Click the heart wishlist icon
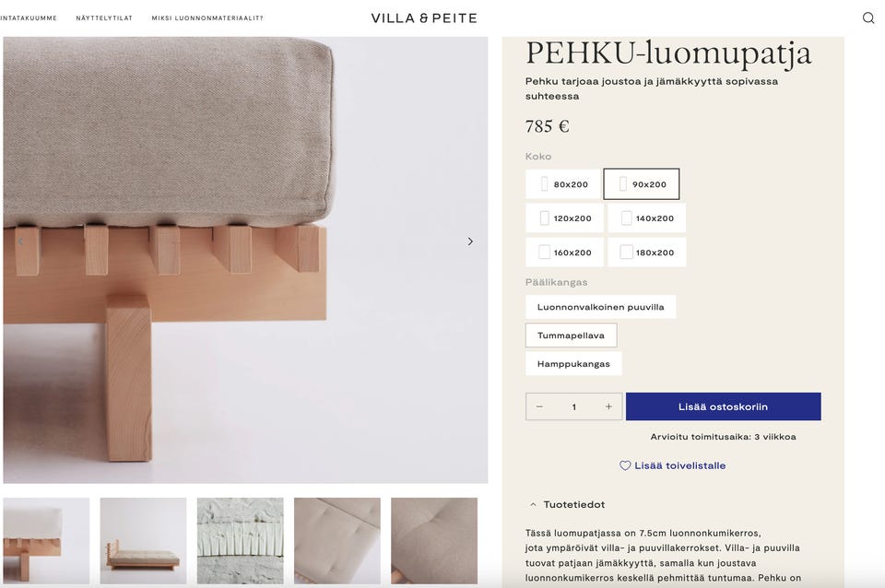The image size is (885, 588). click(x=625, y=465)
